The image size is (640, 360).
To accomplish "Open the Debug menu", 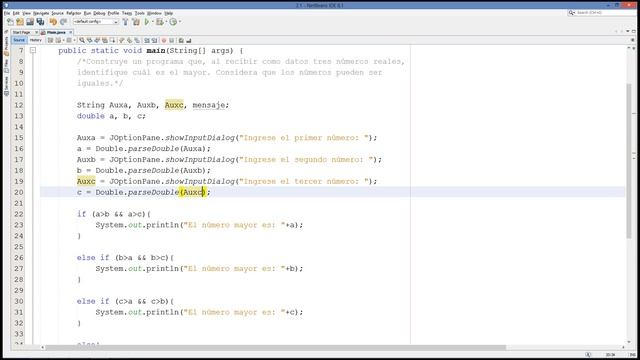I will pos(100,13).
